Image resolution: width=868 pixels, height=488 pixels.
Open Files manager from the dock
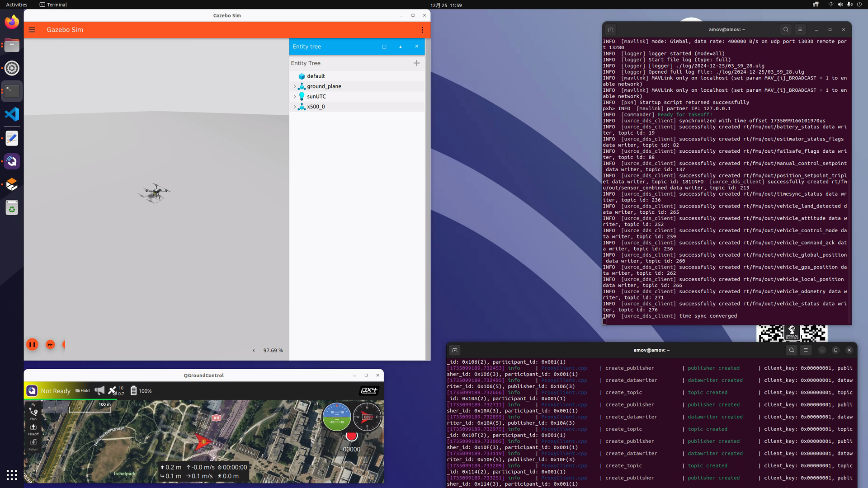point(12,45)
